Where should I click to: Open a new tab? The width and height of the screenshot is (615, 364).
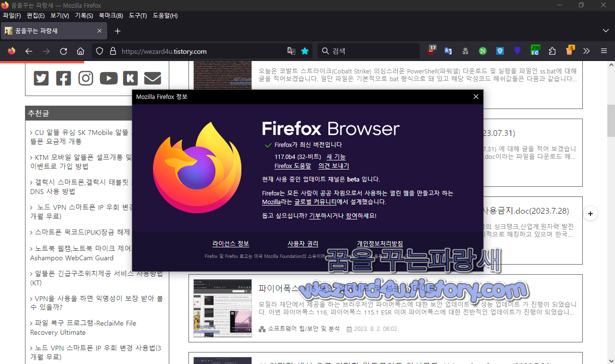point(117,31)
